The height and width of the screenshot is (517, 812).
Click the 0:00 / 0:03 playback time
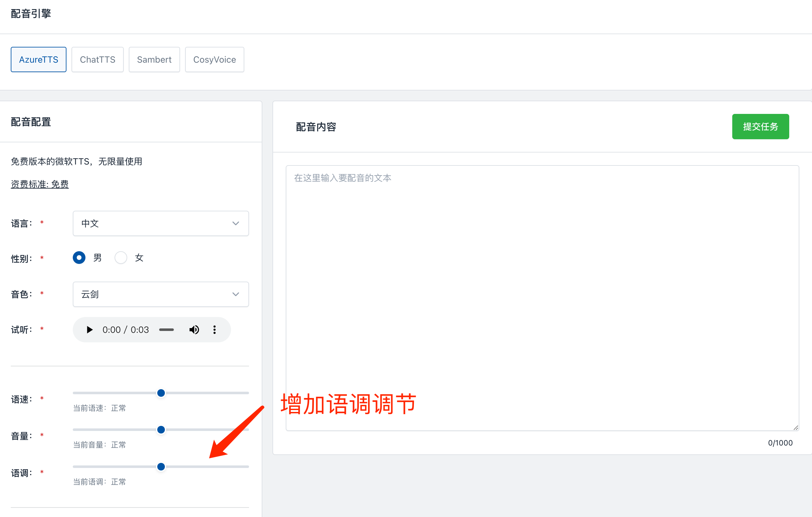tap(126, 329)
